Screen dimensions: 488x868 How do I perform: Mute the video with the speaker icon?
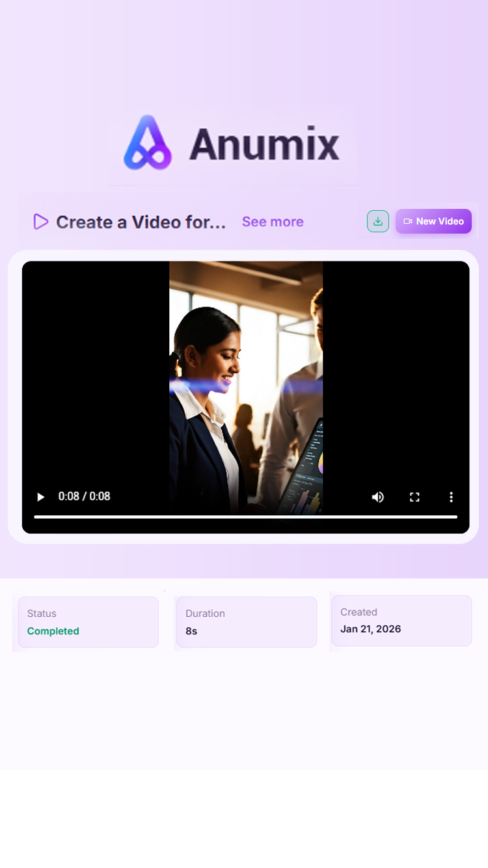(x=378, y=497)
